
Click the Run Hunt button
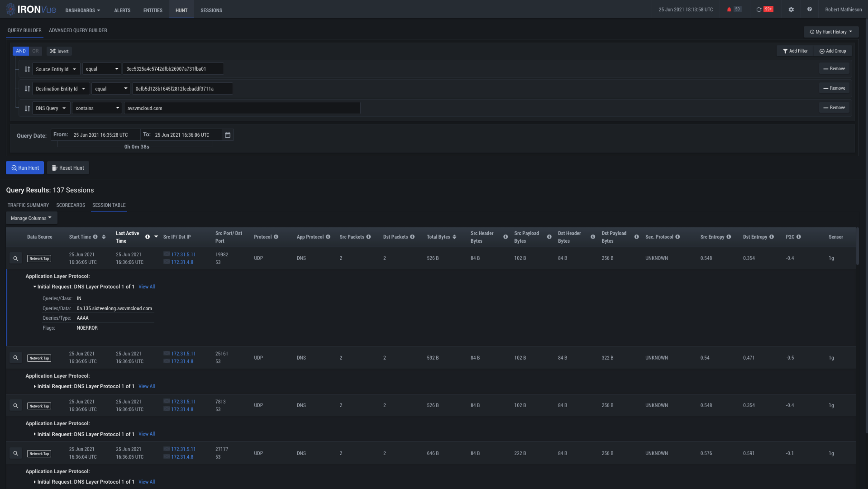[25, 168]
